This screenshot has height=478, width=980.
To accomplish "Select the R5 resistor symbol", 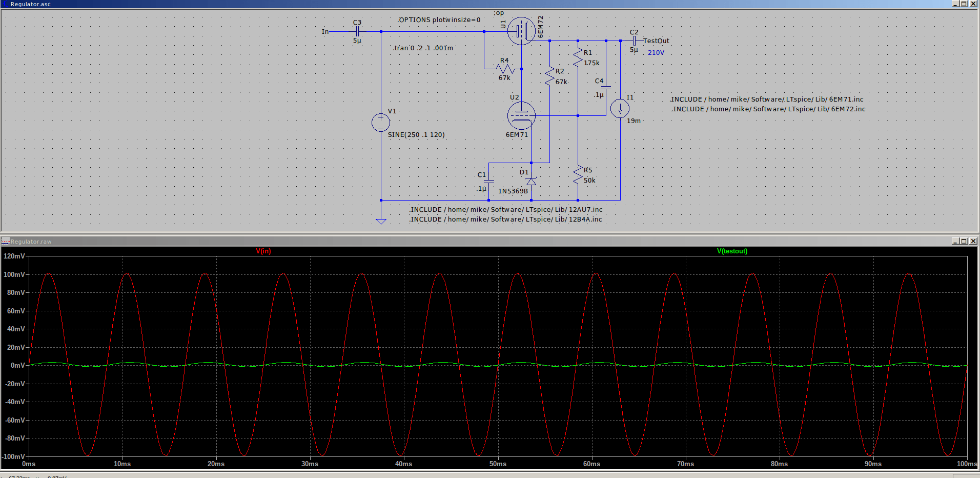I will tap(578, 175).
